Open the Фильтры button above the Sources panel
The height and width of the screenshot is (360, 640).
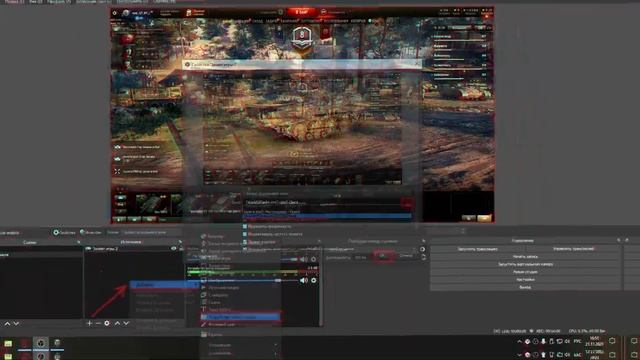pyautogui.click(x=91, y=232)
